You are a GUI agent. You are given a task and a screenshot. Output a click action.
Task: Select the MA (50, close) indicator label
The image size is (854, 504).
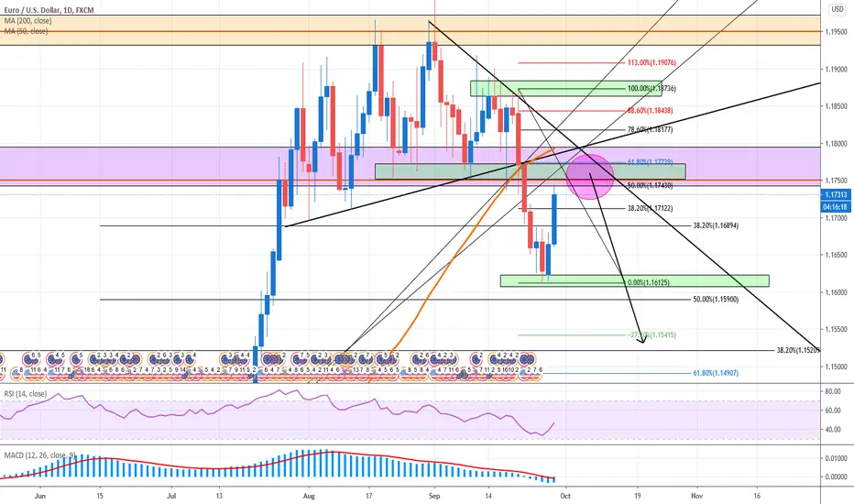[x=26, y=31]
